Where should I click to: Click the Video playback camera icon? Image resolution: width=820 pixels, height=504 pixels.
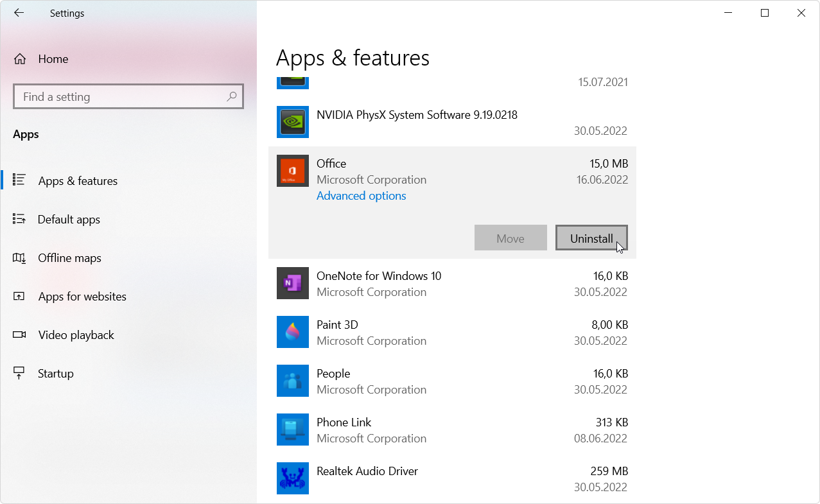click(x=19, y=335)
